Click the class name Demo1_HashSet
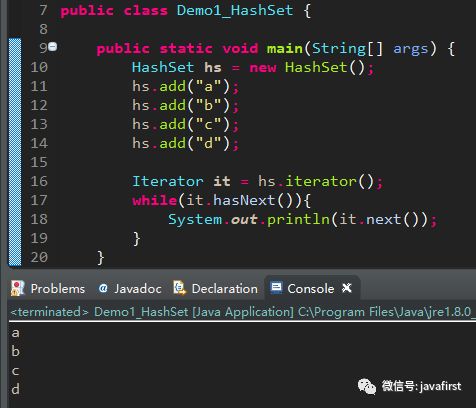The width and height of the screenshot is (476, 408). point(235,10)
